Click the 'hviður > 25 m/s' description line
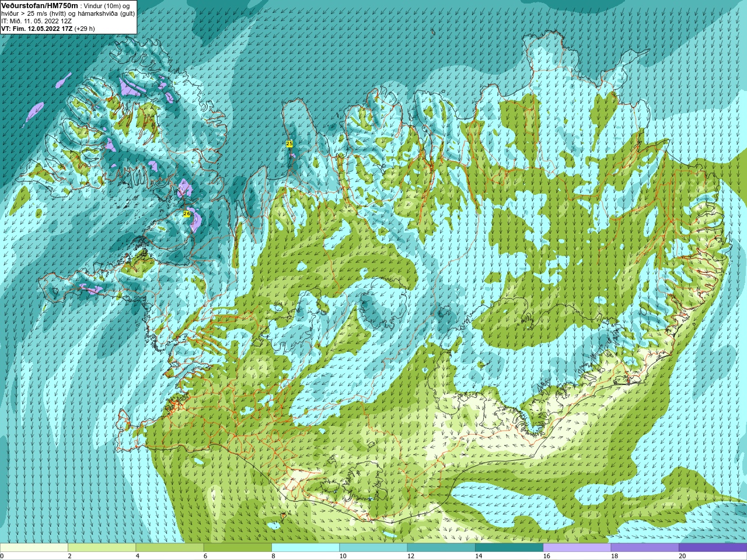Image resolution: width=747 pixels, height=560 pixels. [68, 13]
